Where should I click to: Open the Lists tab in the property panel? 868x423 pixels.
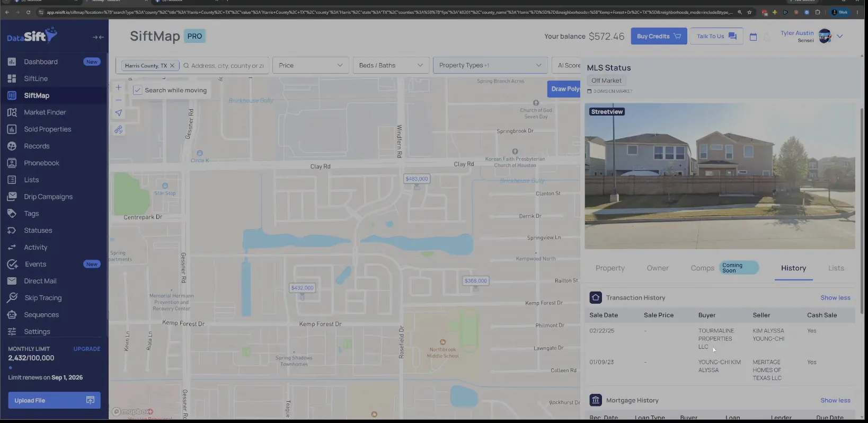tap(836, 268)
